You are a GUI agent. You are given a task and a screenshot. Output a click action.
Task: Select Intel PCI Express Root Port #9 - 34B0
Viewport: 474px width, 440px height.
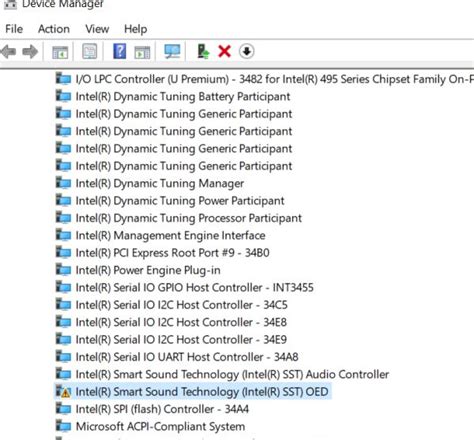tap(172, 253)
